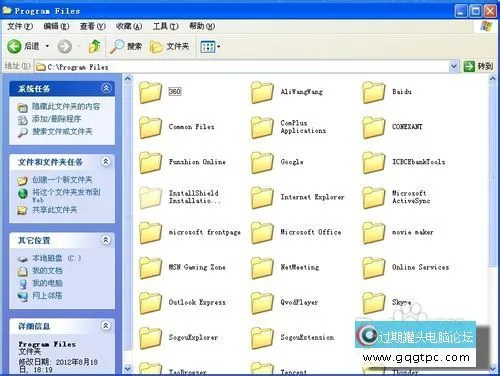This screenshot has width=500, height=376.
Task: Open the 查看(V) menu
Action: (x=93, y=26)
